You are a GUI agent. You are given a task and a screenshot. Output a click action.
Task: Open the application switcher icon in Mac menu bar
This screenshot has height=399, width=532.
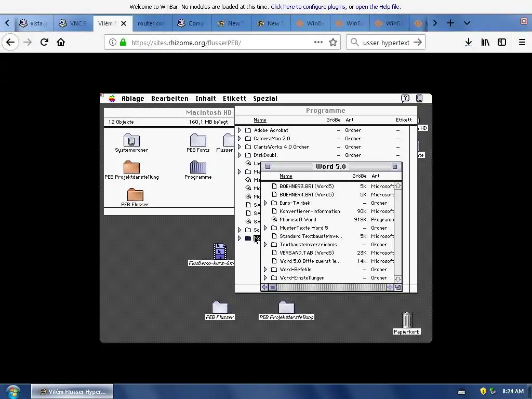point(419,98)
